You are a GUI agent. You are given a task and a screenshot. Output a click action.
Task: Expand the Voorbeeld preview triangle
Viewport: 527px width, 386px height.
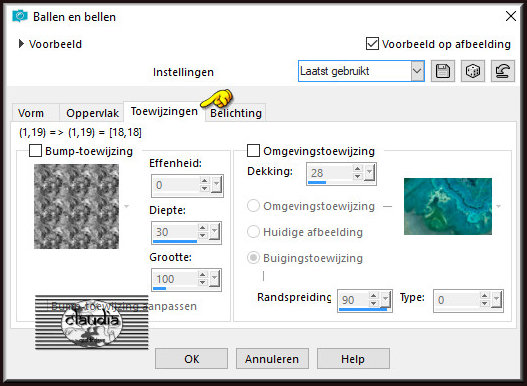coord(22,44)
